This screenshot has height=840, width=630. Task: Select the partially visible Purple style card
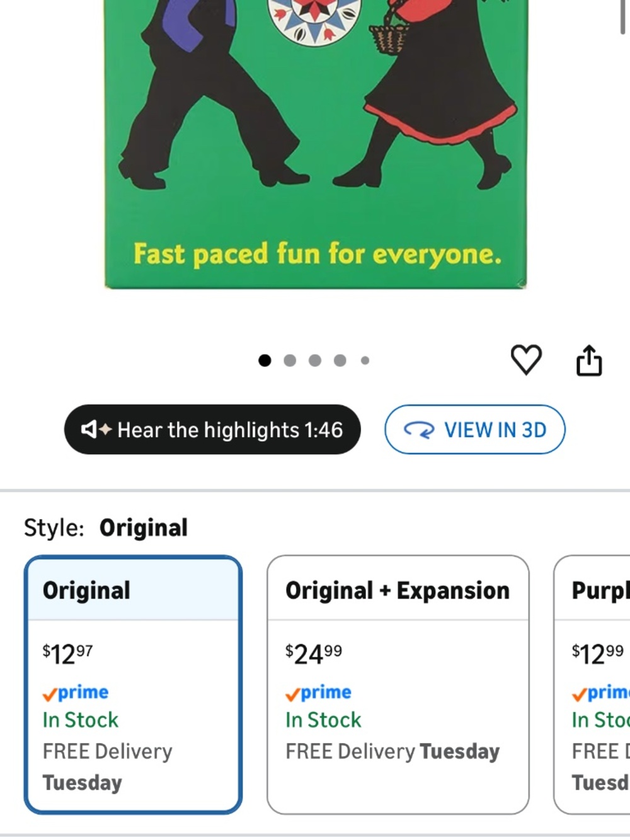[592, 684]
